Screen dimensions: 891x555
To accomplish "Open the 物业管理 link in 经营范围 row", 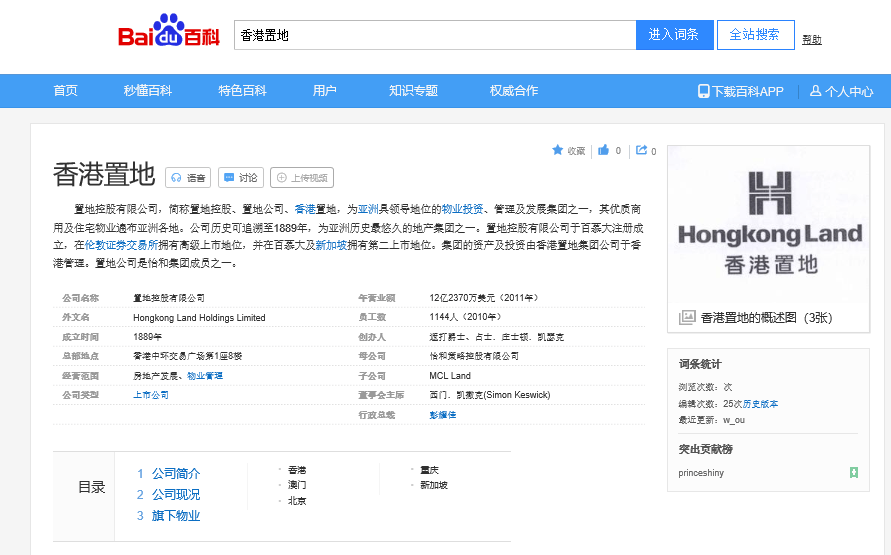I will tap(205, 375).
